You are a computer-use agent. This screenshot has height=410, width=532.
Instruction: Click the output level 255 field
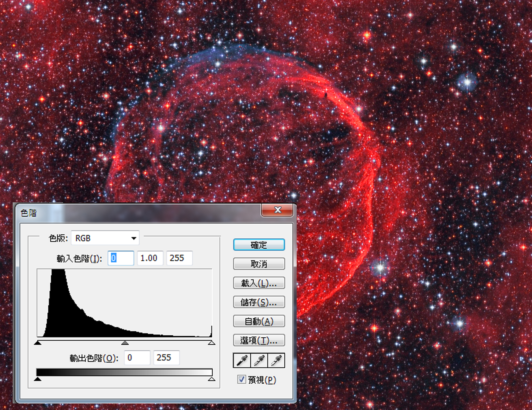[x=166, y=357]
